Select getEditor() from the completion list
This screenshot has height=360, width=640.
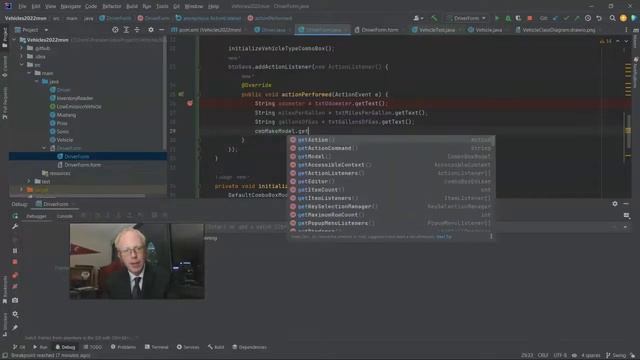(391, 181)
